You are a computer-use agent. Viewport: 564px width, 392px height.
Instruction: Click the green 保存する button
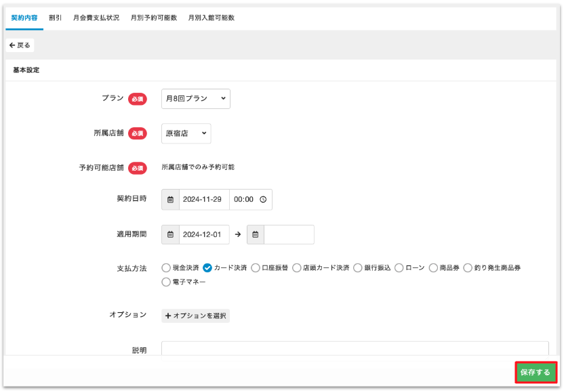pyautogui.click(x=536, y=372)
